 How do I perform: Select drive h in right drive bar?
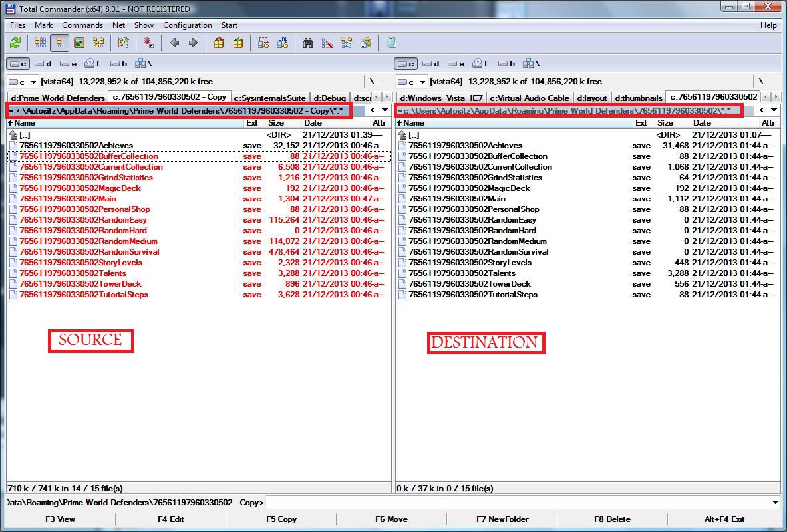(506, 64)
